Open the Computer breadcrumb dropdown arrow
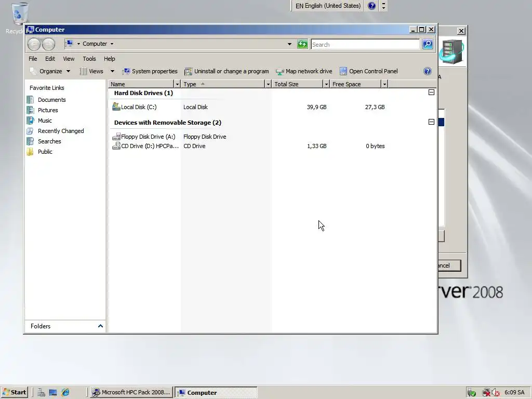This screenshot has height=399, width=532. point(112,44)
